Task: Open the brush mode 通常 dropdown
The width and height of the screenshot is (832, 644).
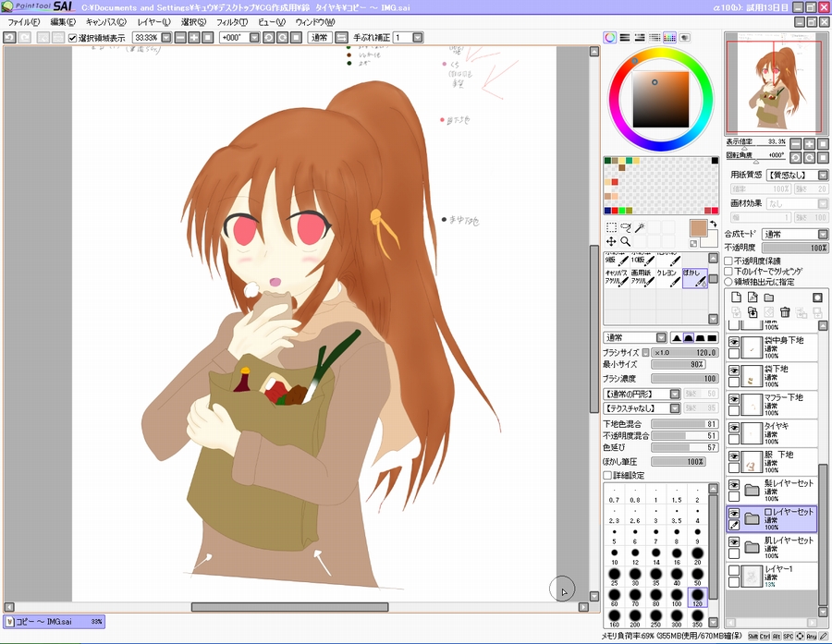Action: 661,338
